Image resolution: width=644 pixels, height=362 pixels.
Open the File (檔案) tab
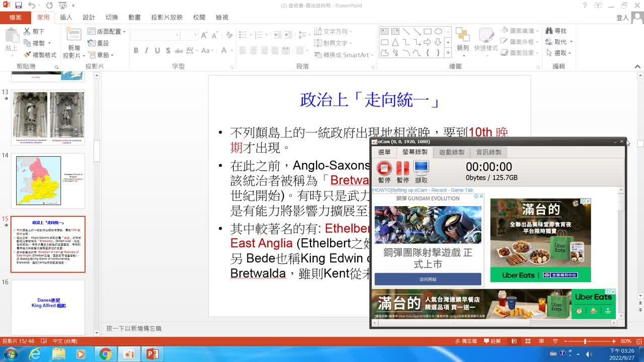coord(16,18)
